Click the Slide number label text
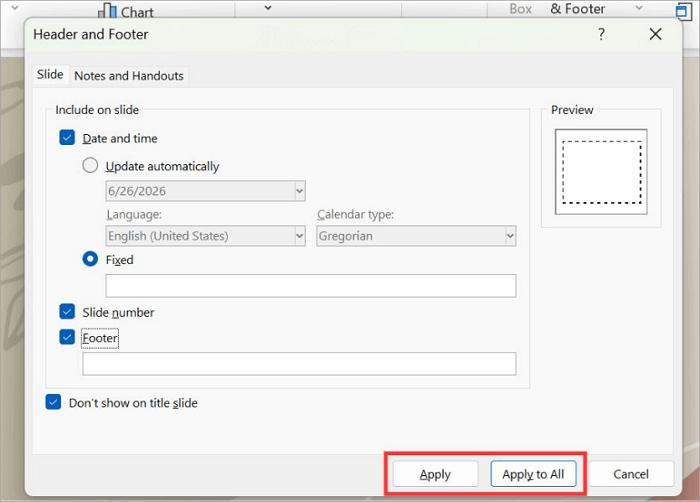700x502 pixels. (118, 312)
